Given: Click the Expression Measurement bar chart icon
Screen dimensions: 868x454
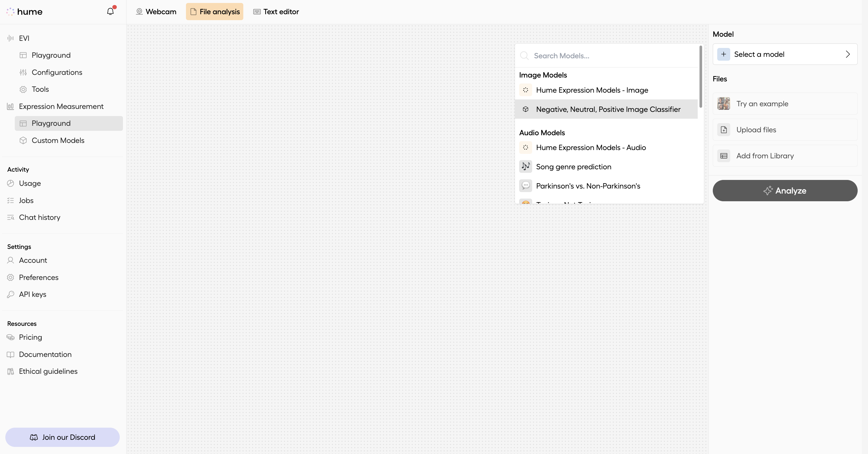Looking at the screenshot, I should pyautogui.click(x=10, y=106).
